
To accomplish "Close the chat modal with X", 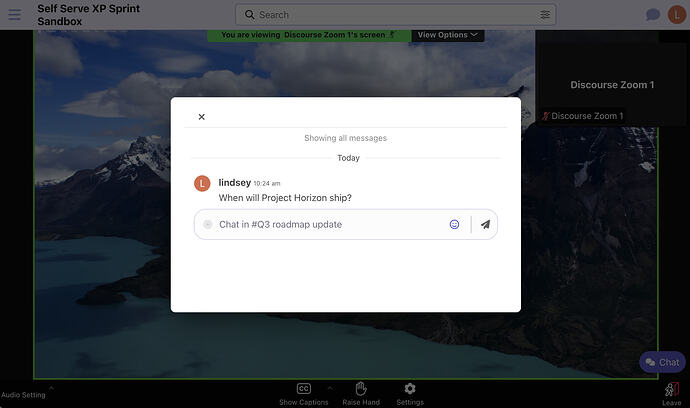I will [x=202, y=117].
